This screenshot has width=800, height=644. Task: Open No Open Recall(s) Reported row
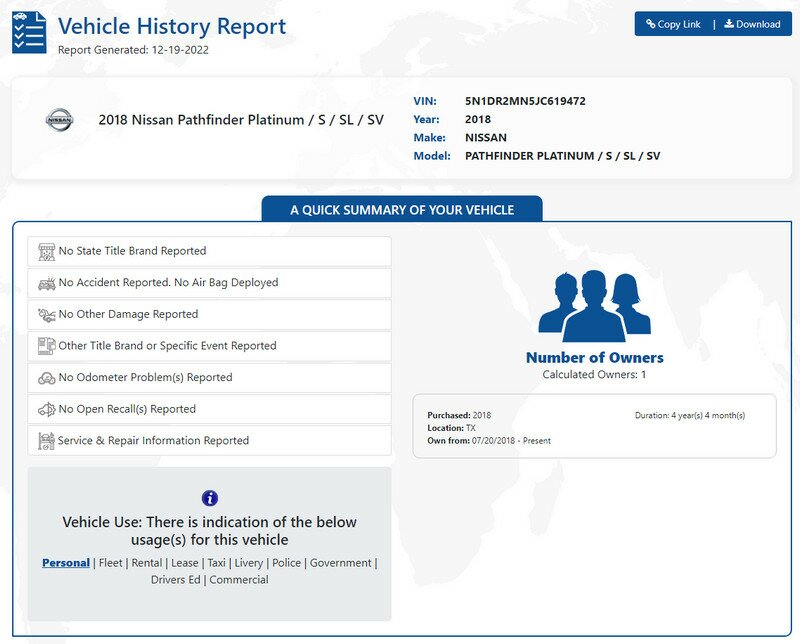pos(210,409)
